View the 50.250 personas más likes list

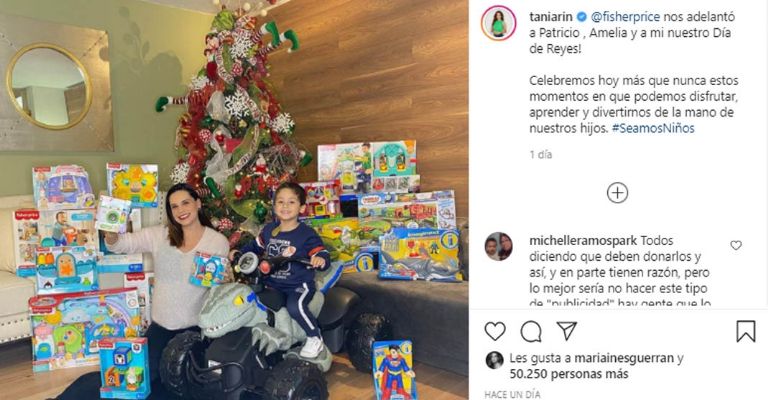(569, 374)
